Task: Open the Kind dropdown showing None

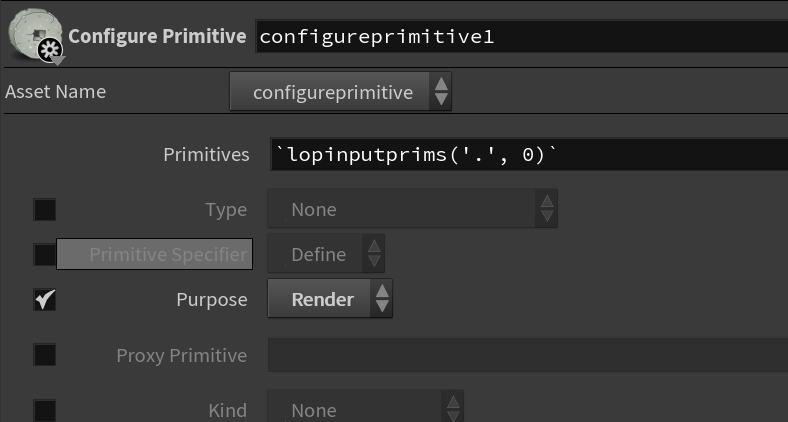Action: tap(365, 408)
